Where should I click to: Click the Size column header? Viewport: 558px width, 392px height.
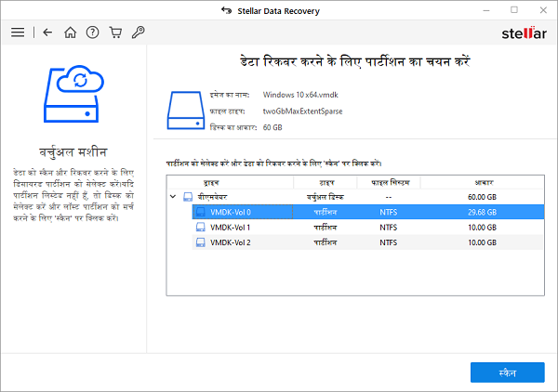click(482, 183)
